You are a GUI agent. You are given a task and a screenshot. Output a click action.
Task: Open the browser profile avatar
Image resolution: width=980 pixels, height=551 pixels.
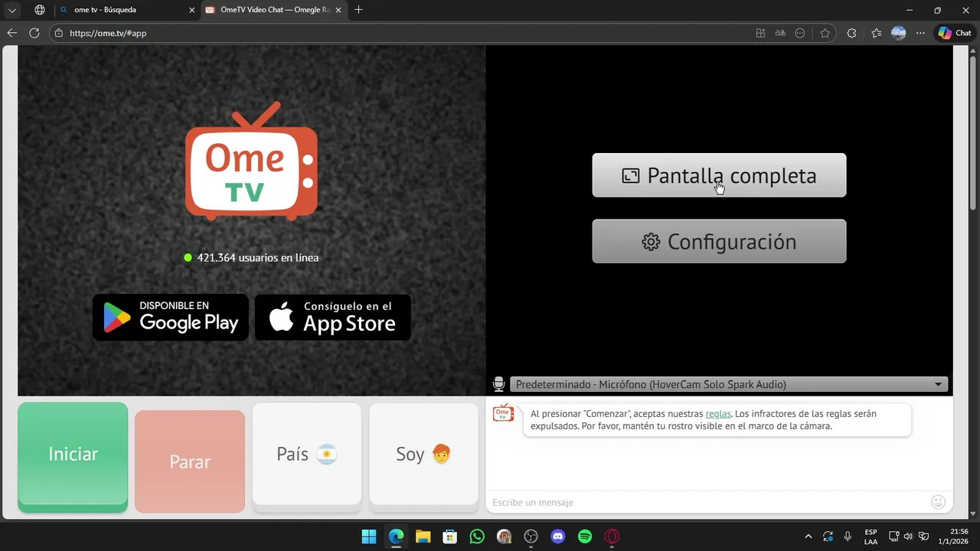click(x=899, y=33)
